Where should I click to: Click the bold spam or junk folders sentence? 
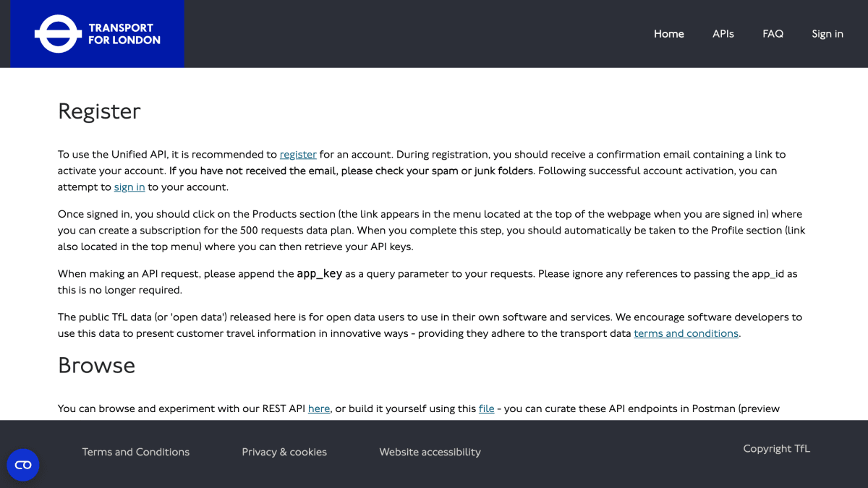[352, 171]
